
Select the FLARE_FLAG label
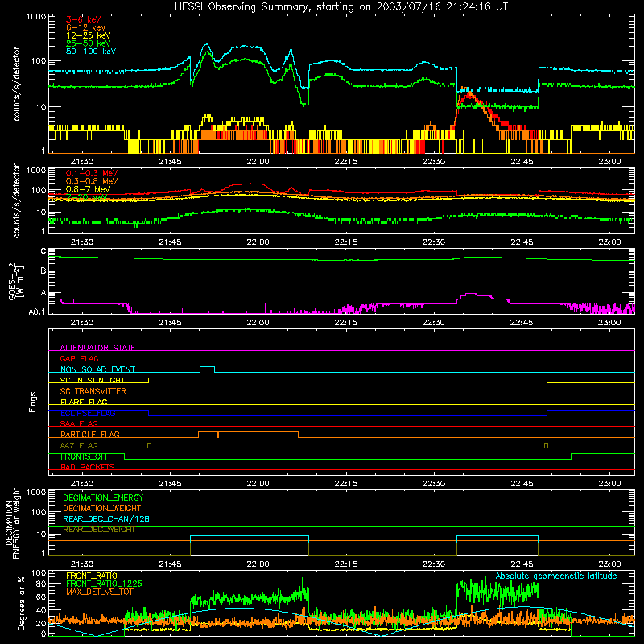[84, 402]
